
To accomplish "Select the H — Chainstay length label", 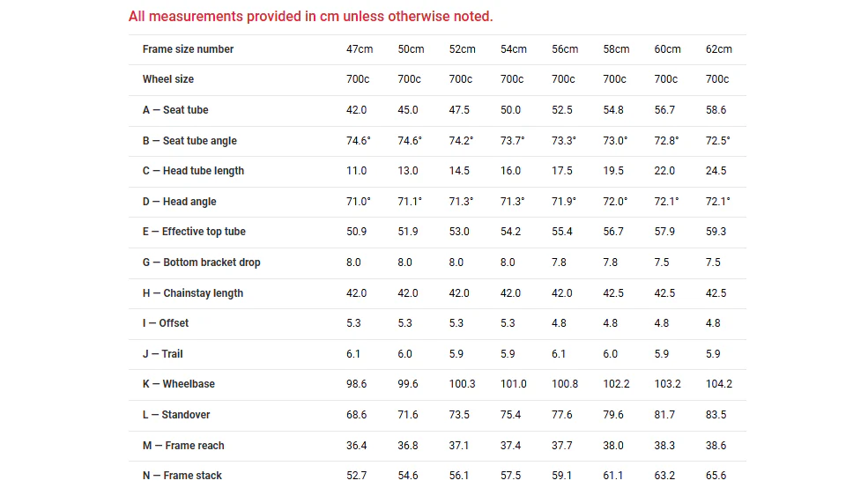I will coord(193,293).
